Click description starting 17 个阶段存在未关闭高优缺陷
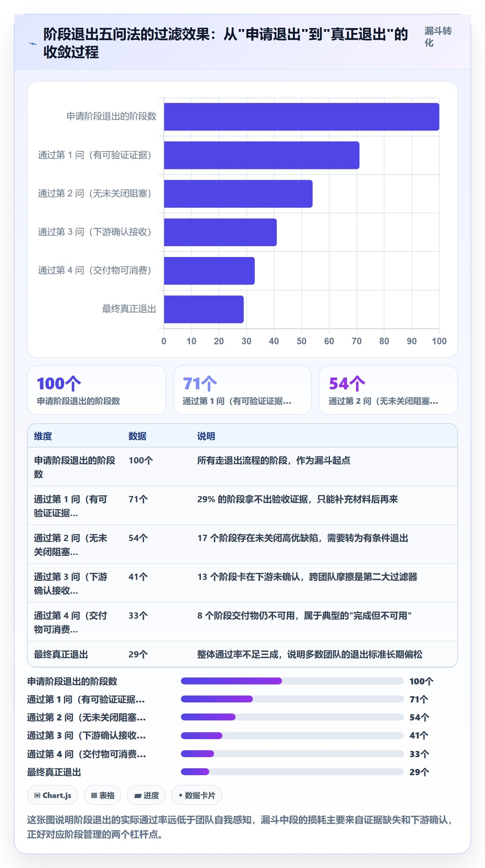 (302, 538)
